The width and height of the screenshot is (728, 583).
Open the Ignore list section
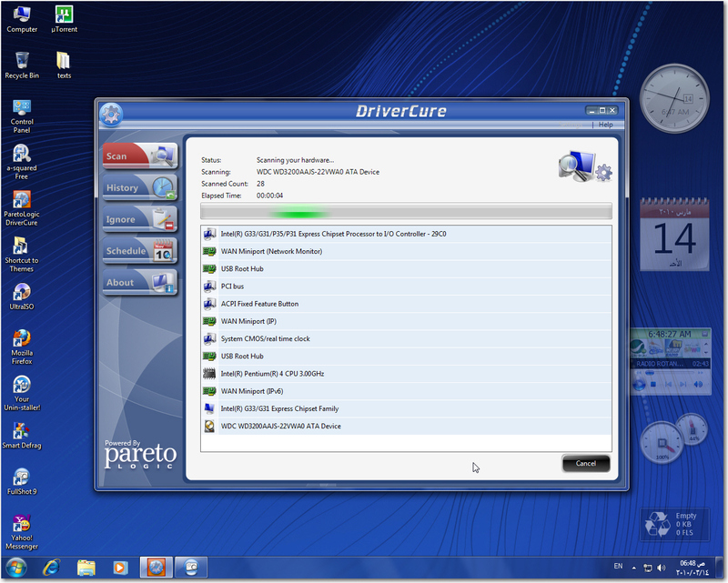[x=140, y=219]
